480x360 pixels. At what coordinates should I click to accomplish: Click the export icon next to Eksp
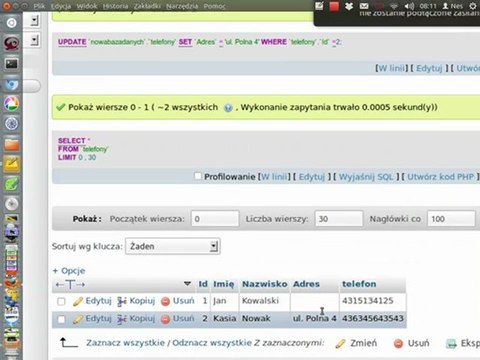451,343
